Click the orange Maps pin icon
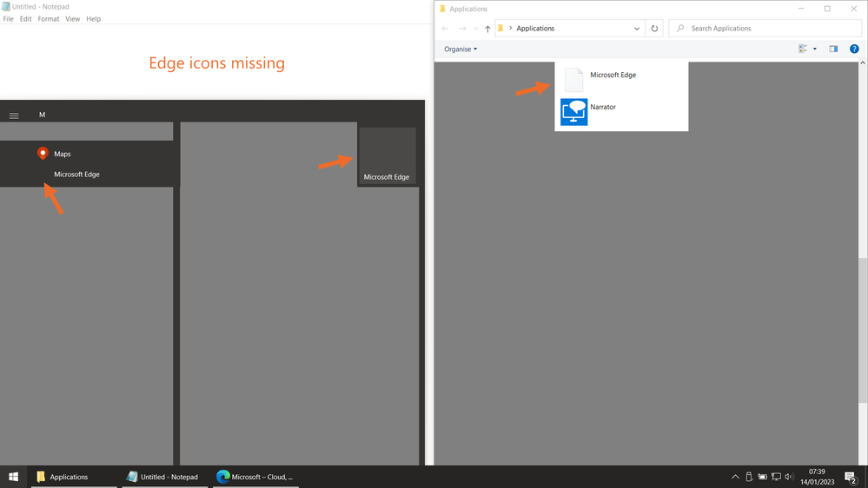 click(43, 154)
